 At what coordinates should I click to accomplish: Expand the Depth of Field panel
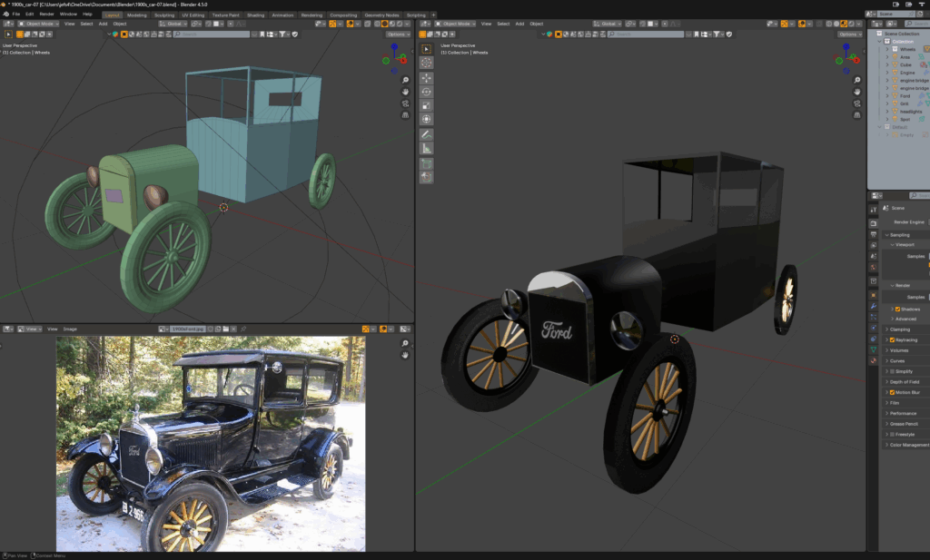pyautogui.click(x=904, y=381)
